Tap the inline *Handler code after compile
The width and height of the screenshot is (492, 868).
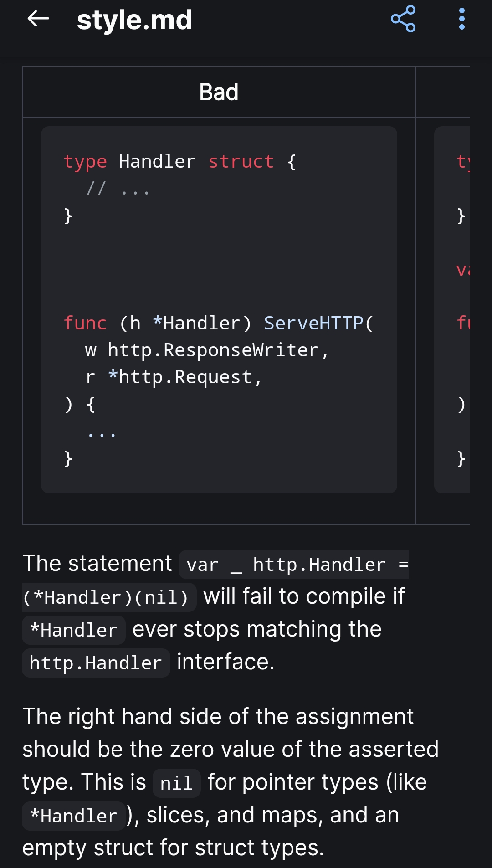[74, 630]
